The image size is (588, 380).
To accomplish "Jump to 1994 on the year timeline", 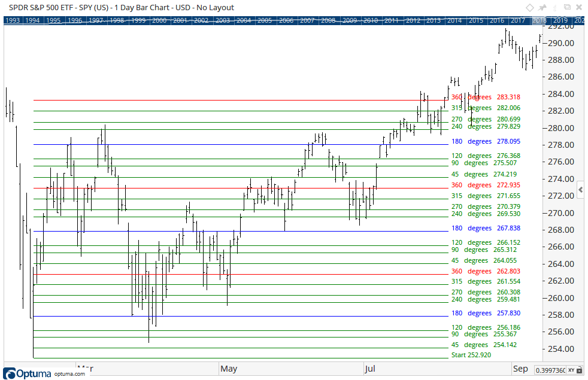I will (32, 20).
